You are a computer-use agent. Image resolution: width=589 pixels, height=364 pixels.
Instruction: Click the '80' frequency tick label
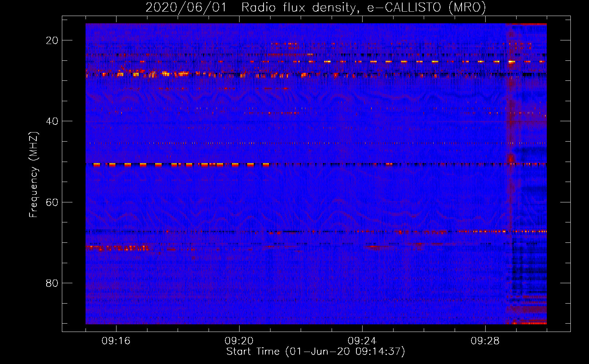tap(52, 283)
